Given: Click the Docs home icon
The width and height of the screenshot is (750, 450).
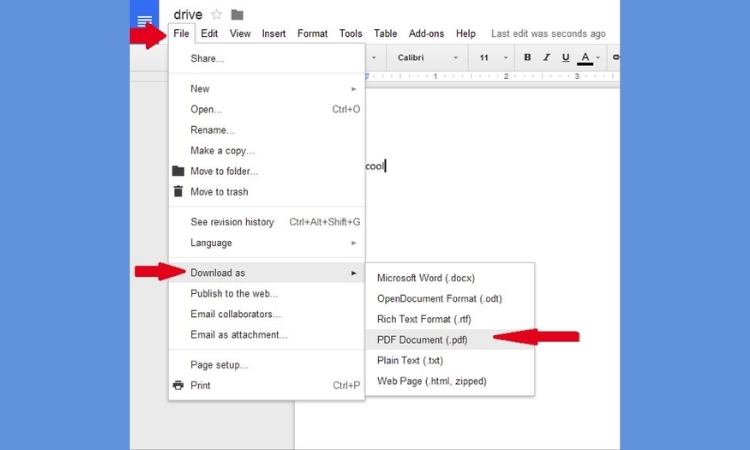Looking at the screenshot, I should click(144, 19).
